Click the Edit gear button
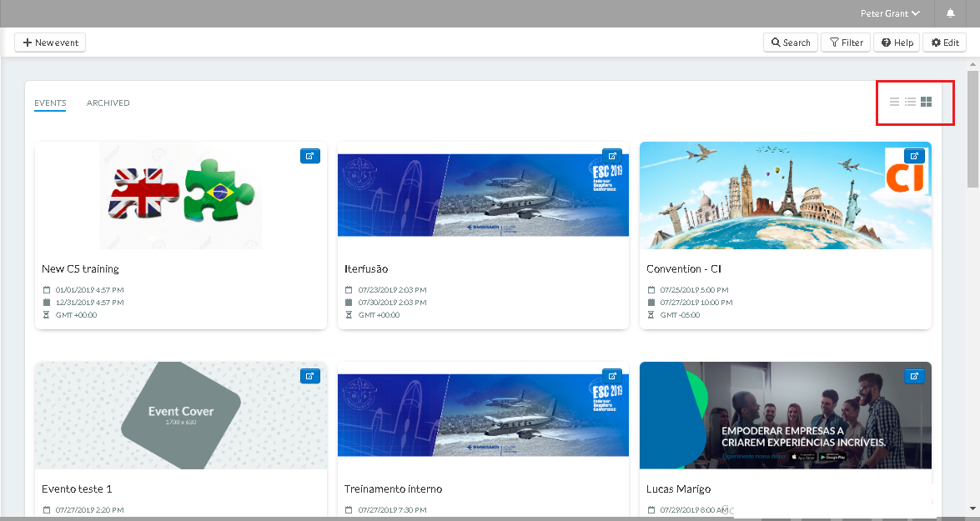The height and width of the screenshot is (521, 980). tap(944, 43)
